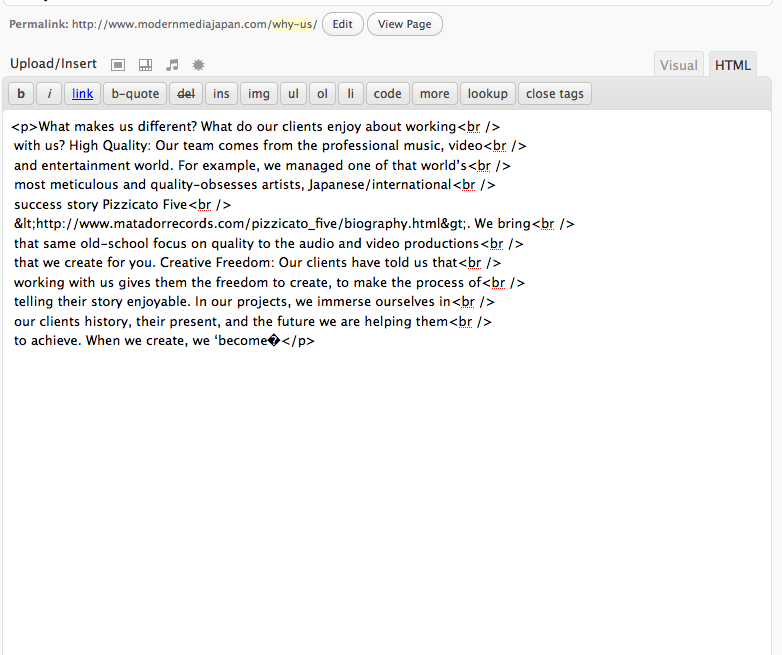Click the text line 'success story Pizzicato Five'

click(x=122, y=205)
